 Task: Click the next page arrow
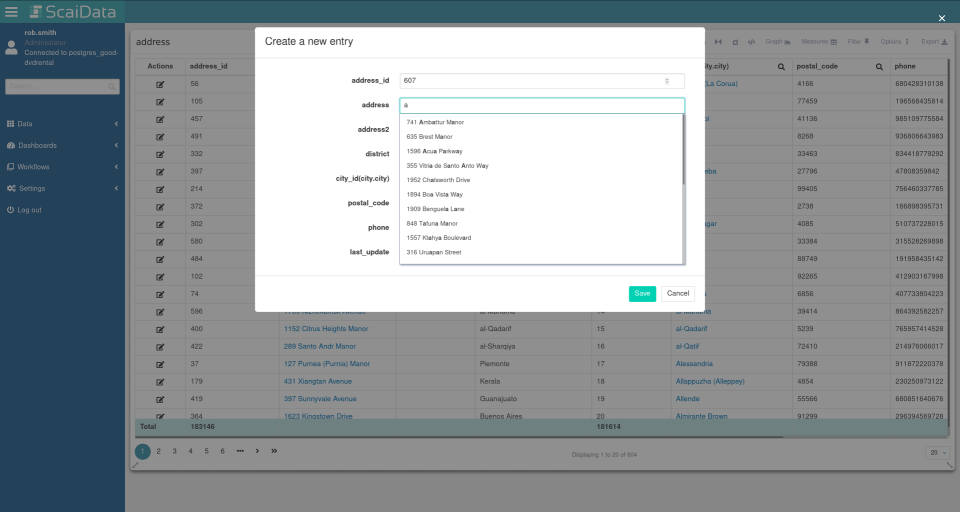[x=257, y=451]
